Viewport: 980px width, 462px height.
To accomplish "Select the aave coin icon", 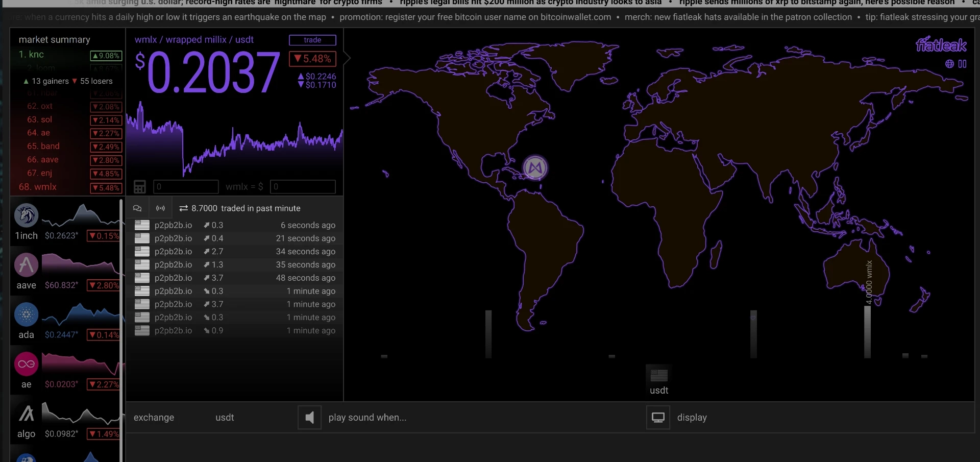I will [27, 265].
